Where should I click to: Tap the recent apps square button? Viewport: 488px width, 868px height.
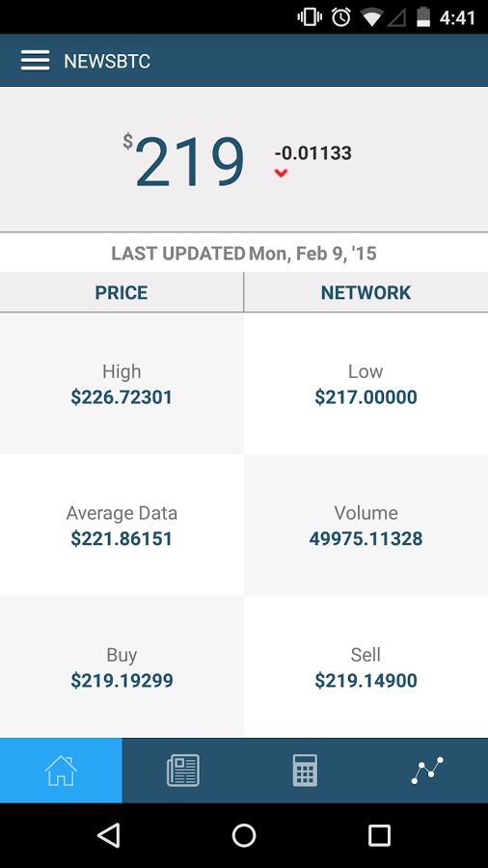point(380,835)
